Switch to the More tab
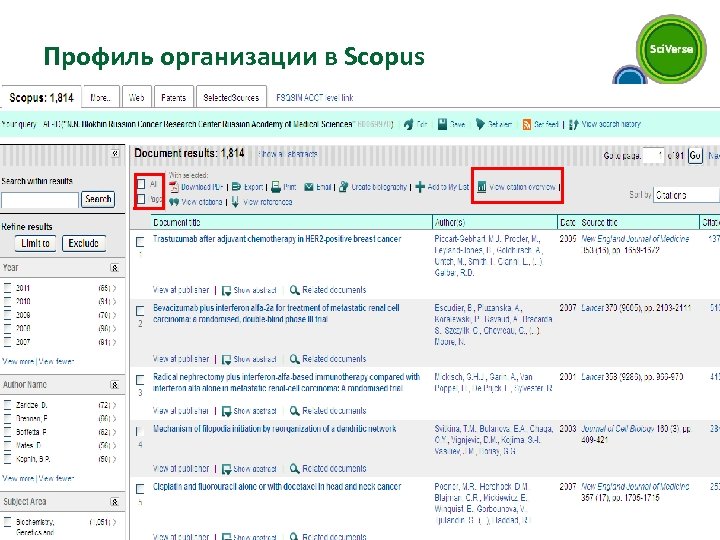The width and height of the screenshot is (720, 540). point(101,97)
